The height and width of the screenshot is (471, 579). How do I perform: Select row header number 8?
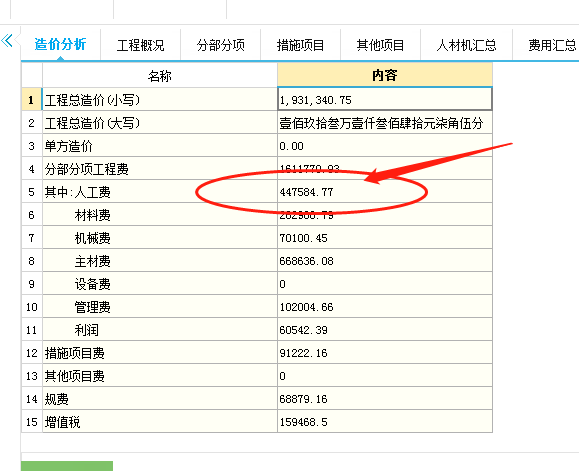point(31,261)
